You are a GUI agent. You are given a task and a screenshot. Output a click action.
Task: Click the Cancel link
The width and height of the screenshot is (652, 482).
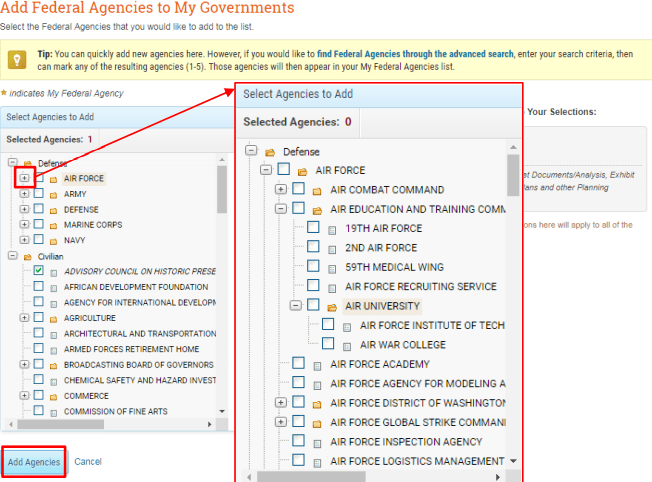click(88, 462)
